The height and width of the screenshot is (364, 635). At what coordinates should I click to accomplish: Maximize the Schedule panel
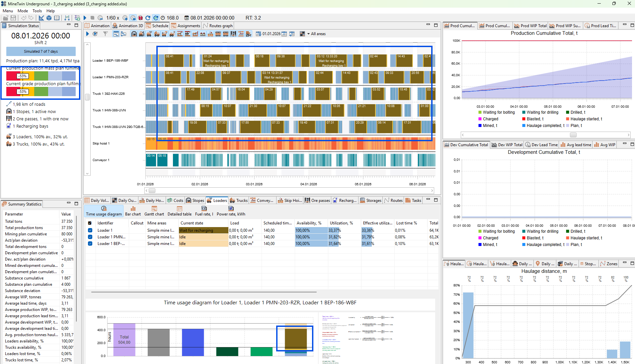(436, 25)
